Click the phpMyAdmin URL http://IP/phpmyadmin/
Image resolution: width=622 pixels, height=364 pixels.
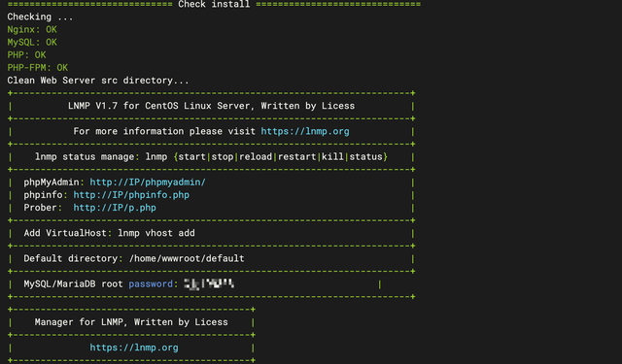148,182
